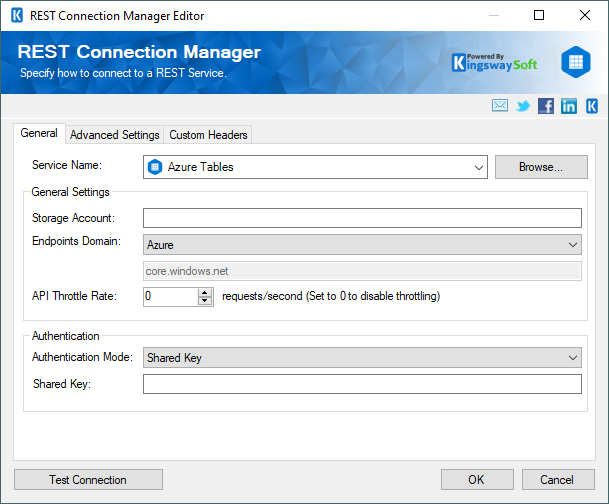This screenshot has height=504, width=609.
Task: Click the Endpoints Domain label
Action: [x=76, y=241]
